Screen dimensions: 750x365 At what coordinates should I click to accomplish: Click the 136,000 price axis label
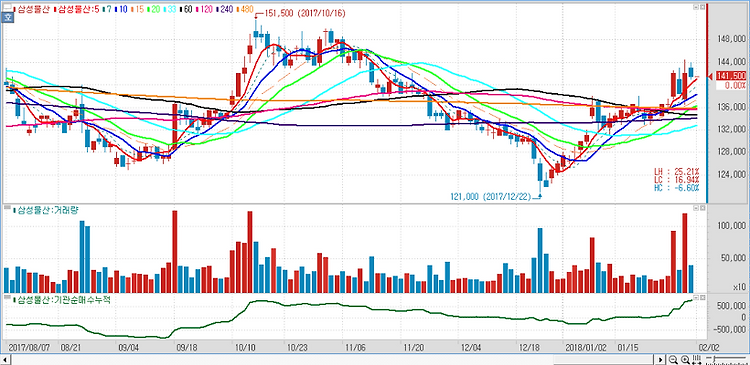click(x=731, y=107)
